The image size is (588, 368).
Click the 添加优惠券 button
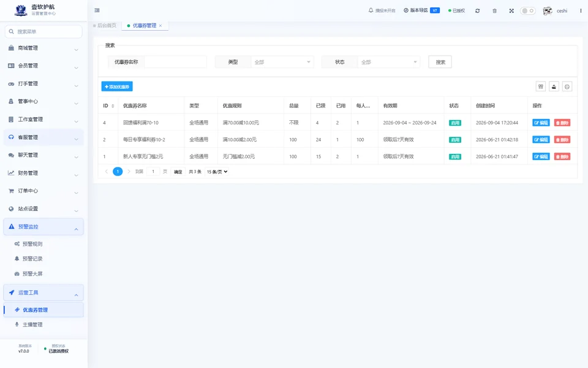coord(117,86)
